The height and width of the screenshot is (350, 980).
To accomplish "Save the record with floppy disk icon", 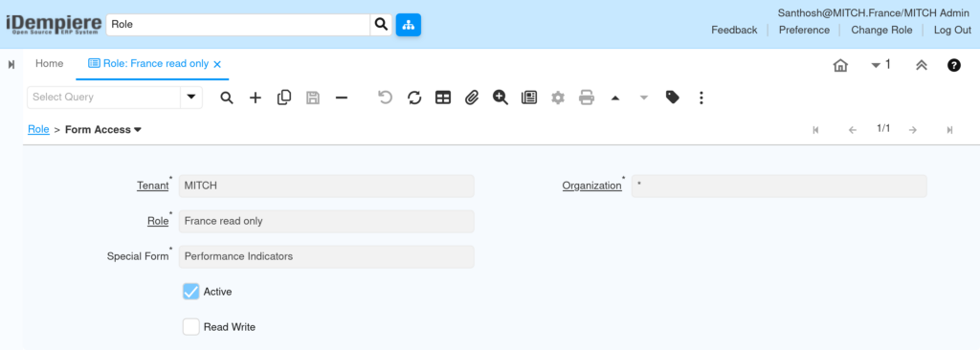I will pos(313,98).
